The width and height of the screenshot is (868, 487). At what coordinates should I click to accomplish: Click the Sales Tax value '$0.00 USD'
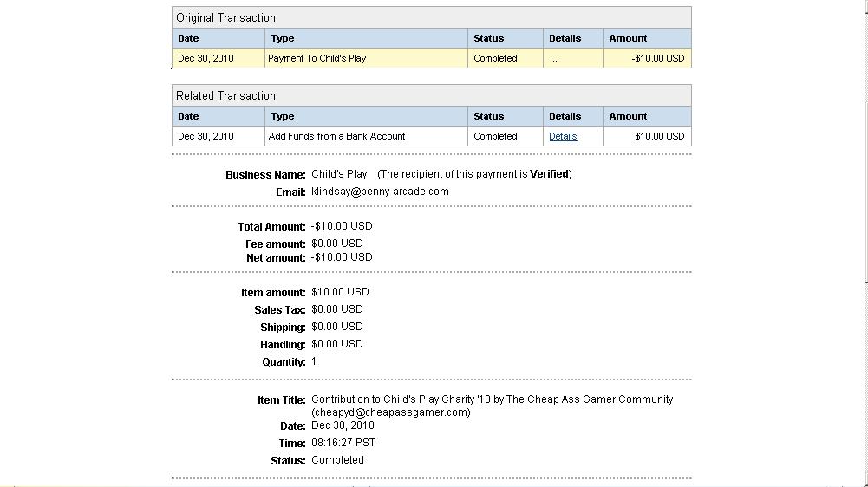pos(337,308)
